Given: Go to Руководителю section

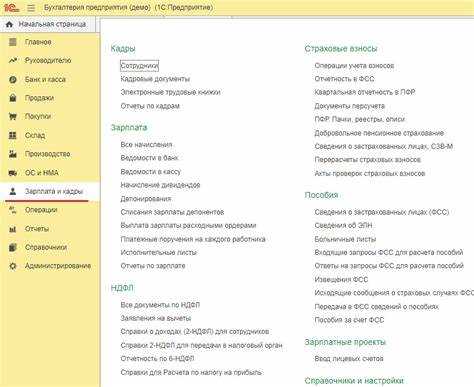Looking at the screenshot, I should click(x=48, y=60).
